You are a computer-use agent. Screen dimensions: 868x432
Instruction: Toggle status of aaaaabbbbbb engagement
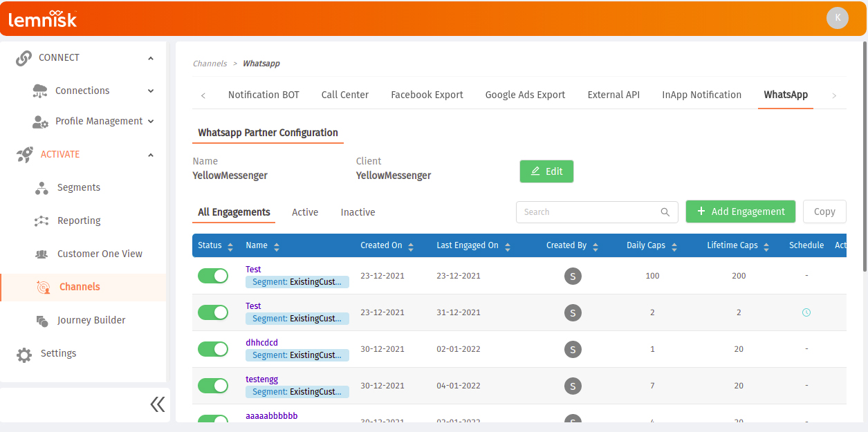pyautogui.click(x=213, y=419)
